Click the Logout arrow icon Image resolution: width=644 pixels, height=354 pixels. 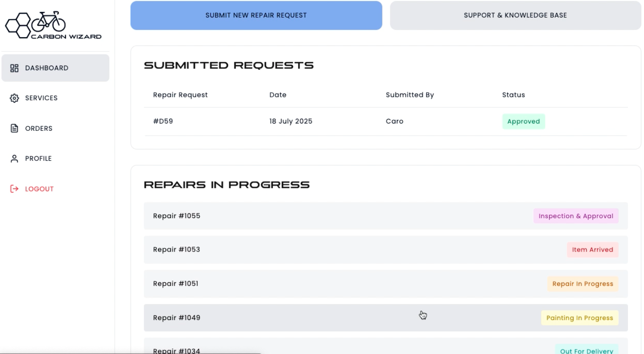point(14,189)
